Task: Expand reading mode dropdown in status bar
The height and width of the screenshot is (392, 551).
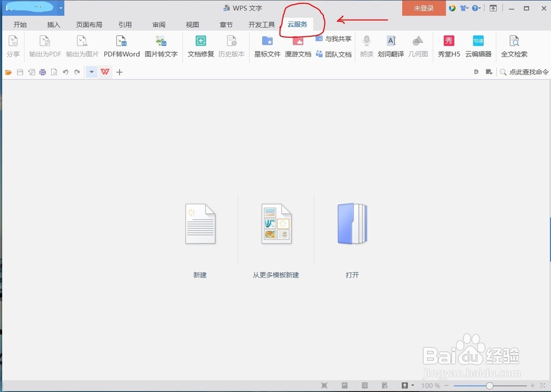Action: tap(413, 385)
